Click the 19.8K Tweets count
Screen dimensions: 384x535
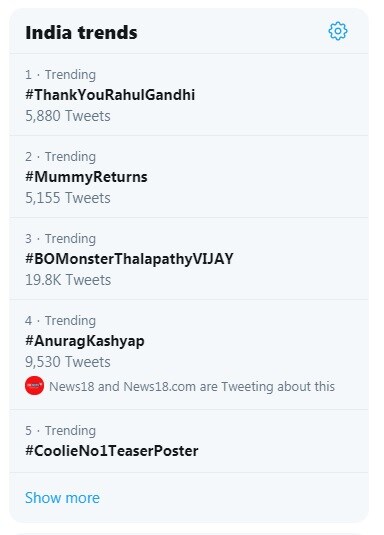pos(68,280)
